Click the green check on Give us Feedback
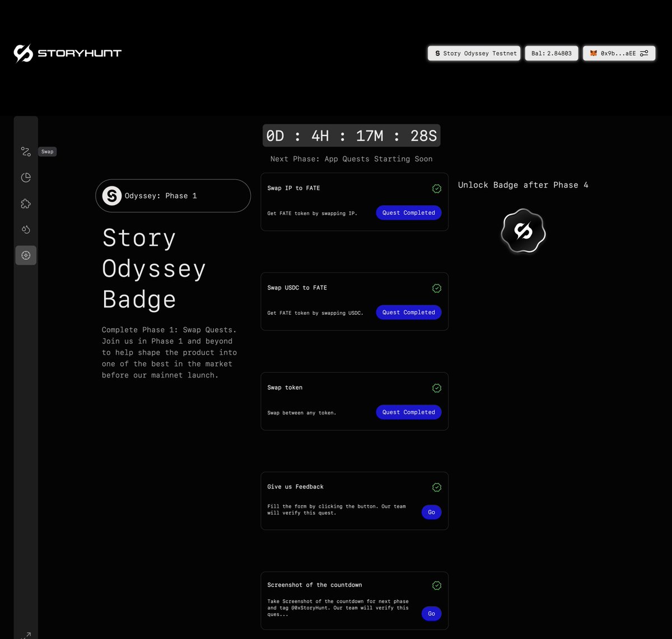The width and height of the screenshot is (672, 639). tap(437, 488)
